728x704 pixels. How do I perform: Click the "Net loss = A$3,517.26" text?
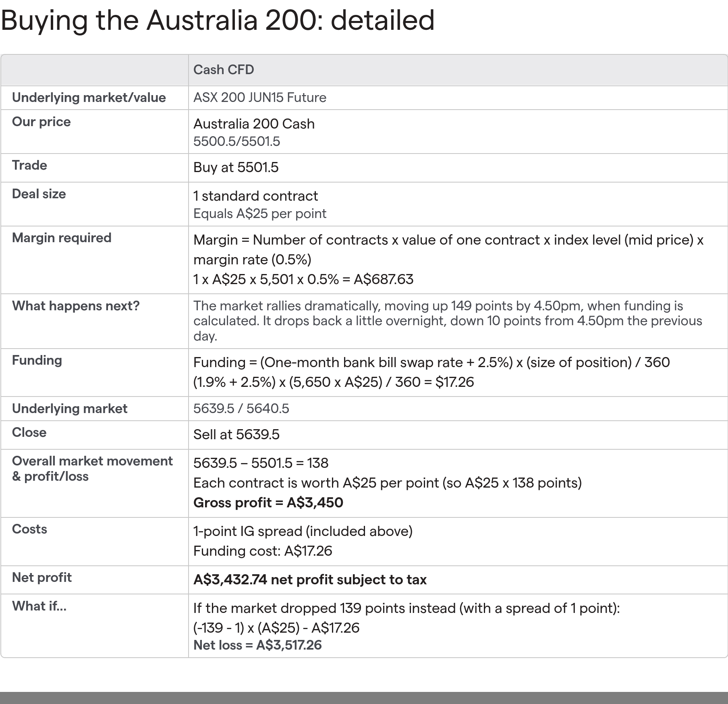pos(257,645)
